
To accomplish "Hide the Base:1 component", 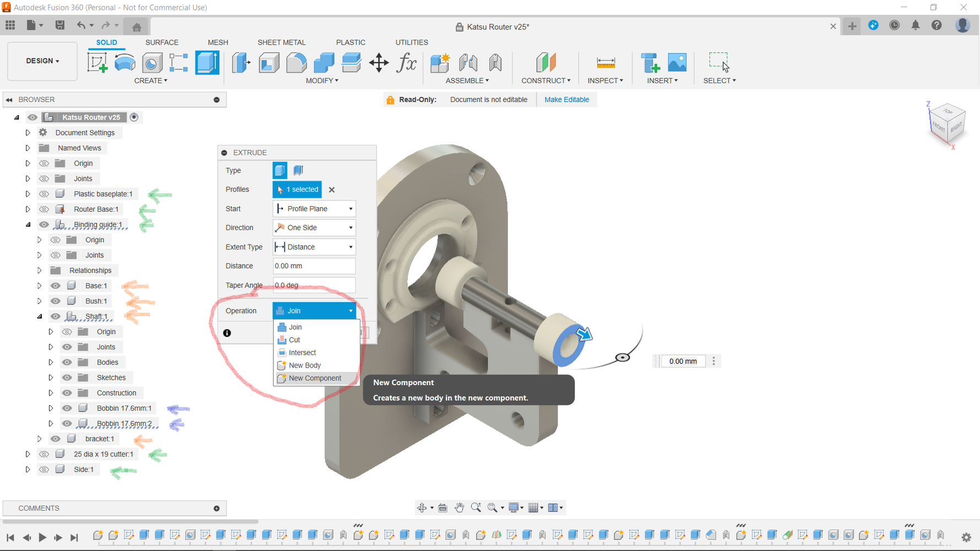I will (x=56, y=285).
